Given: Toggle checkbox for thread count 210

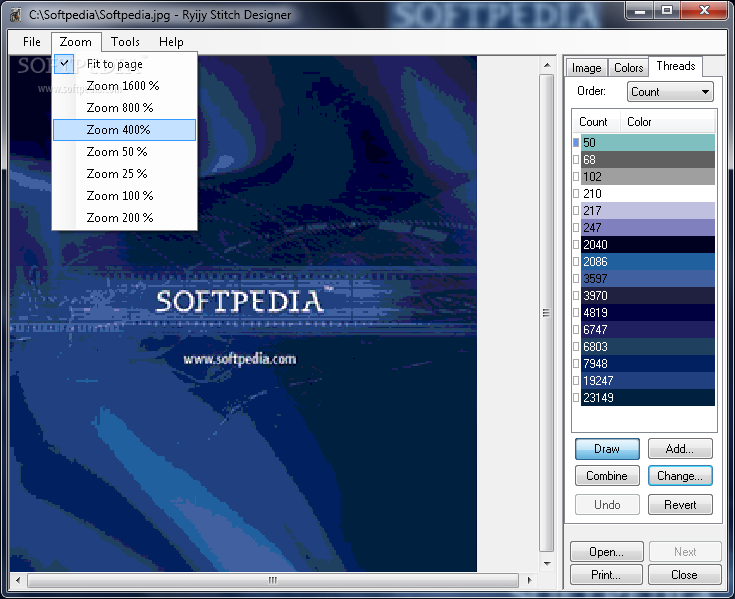Looking at the screenshot, I should (576, 194).
